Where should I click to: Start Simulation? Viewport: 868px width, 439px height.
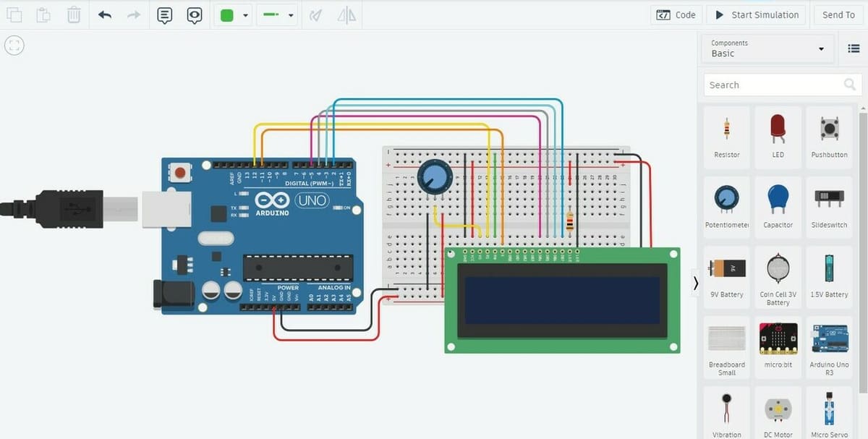point(757,14)
